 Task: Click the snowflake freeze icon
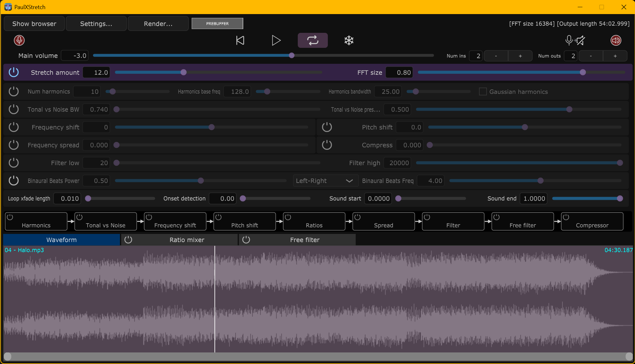349,40
